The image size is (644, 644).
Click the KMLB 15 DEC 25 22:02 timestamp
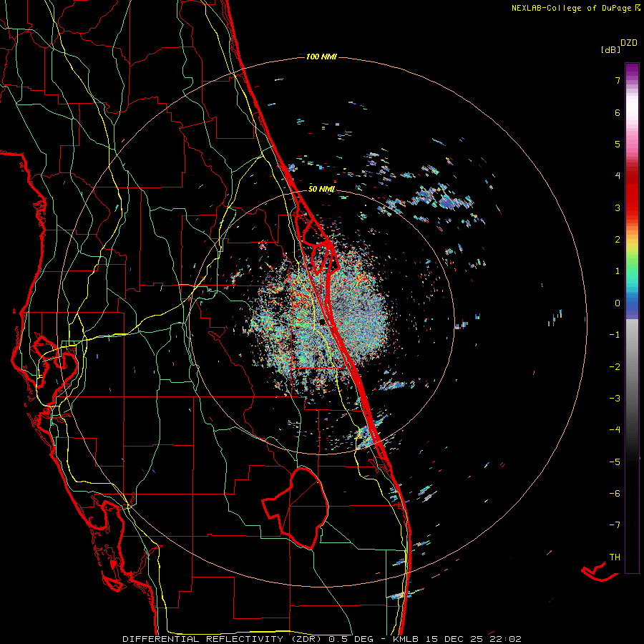point(457,639)
